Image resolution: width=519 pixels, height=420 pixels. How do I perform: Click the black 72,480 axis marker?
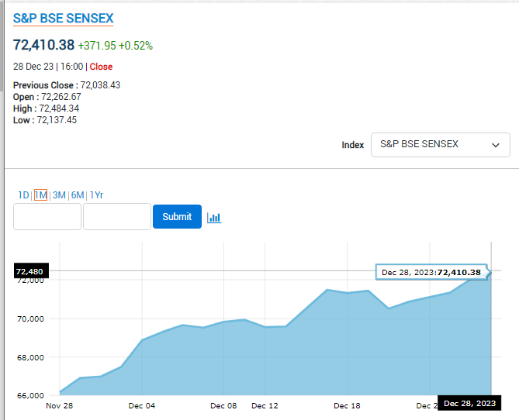tap(29, 271)
